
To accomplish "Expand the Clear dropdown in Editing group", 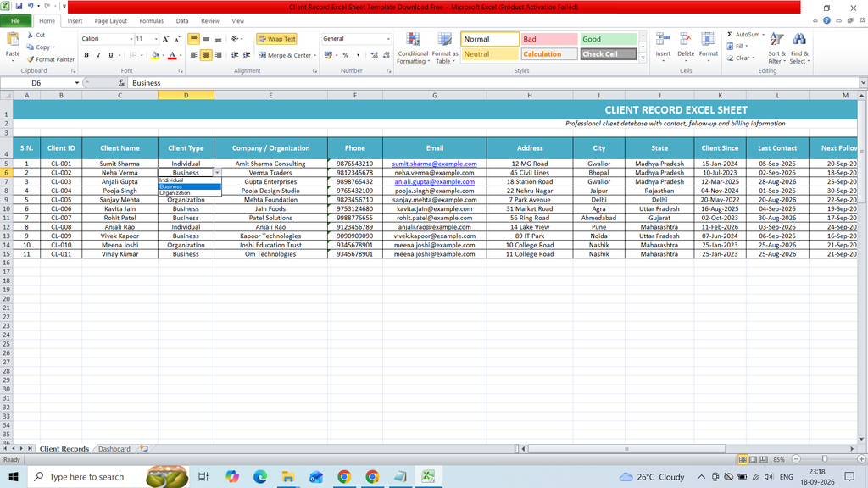I will [753, 58].
